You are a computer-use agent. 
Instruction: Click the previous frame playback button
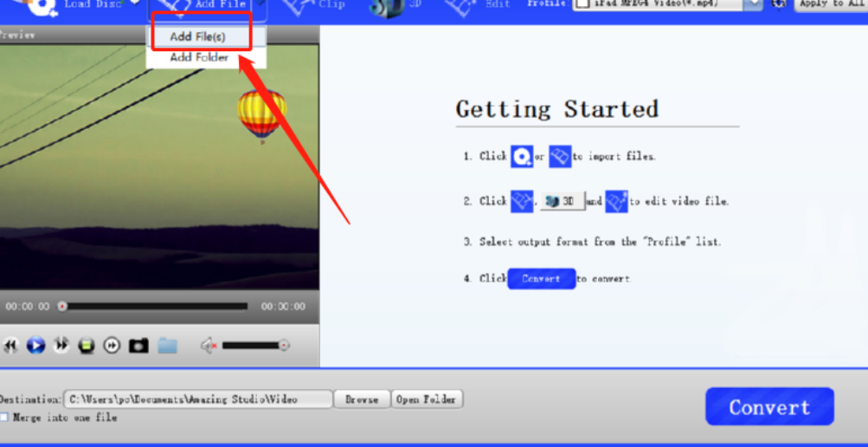click(x=10, y=346)
